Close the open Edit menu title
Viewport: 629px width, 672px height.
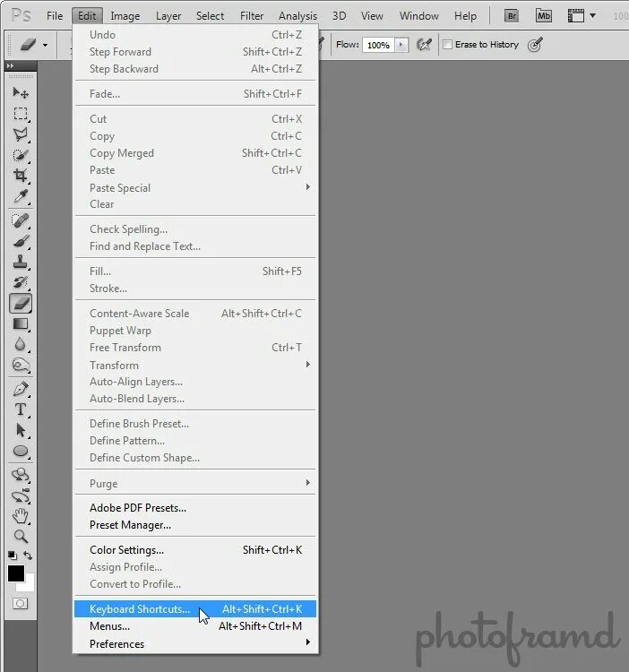[x=87, y=16]
